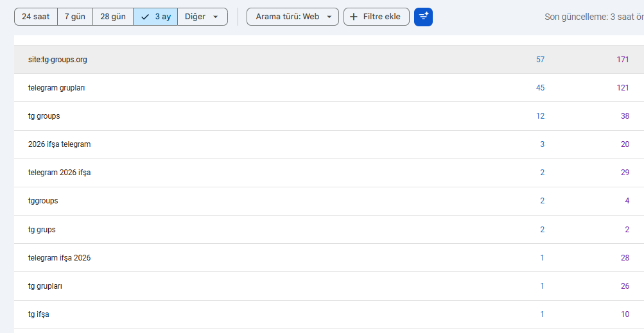Click clicks value 45 for telegram grupları

coord(540,88)
